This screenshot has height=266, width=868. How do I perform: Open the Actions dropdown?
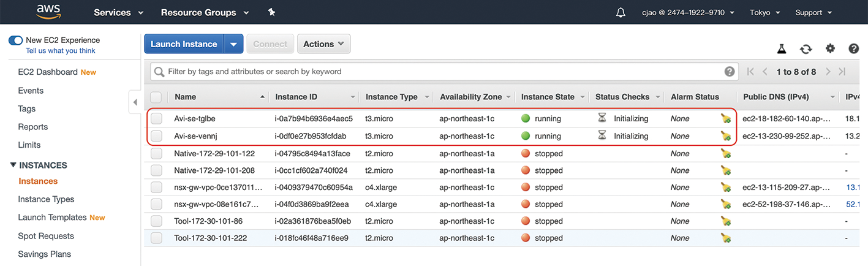point(324,44)
